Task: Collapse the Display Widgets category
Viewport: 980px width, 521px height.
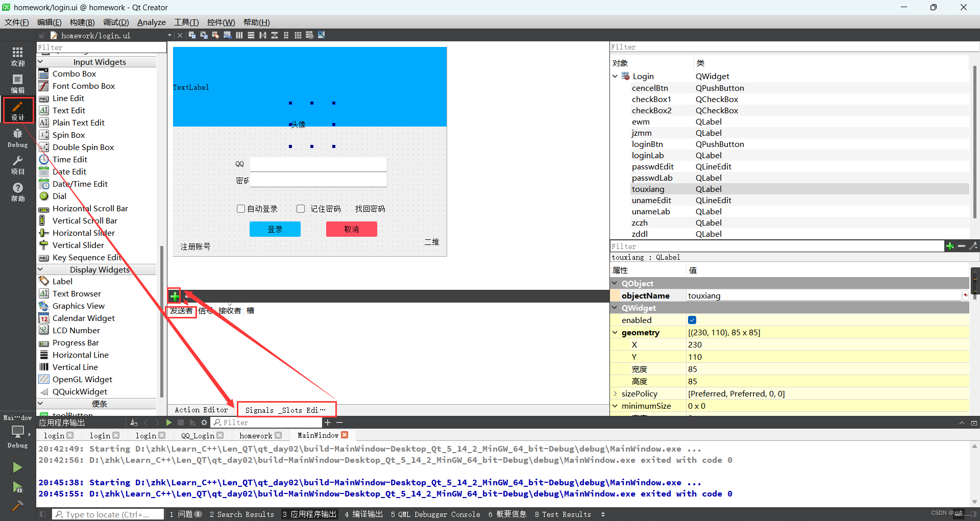Action: (41, 269)
